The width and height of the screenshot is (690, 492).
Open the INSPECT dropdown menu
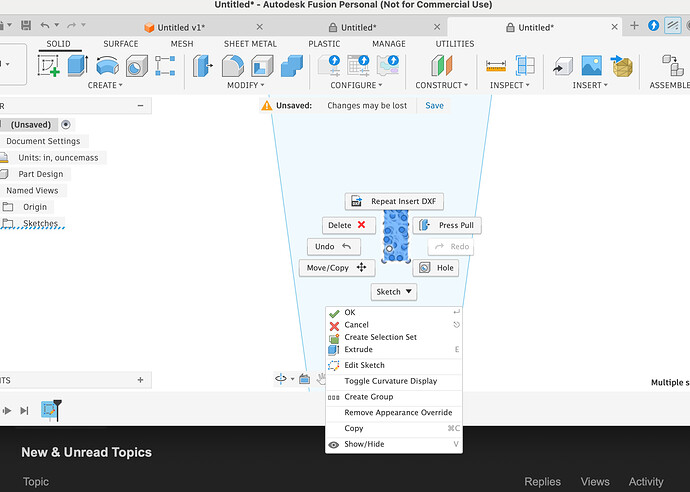(510, 85)
